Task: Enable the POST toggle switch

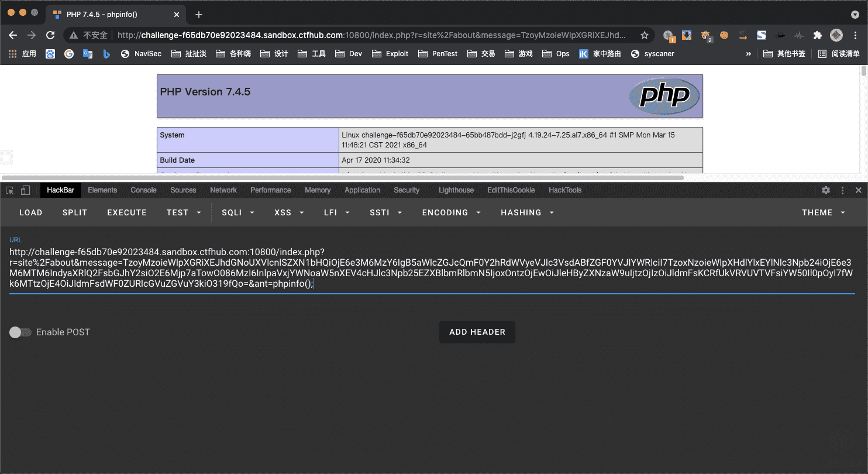Action: 20,332
